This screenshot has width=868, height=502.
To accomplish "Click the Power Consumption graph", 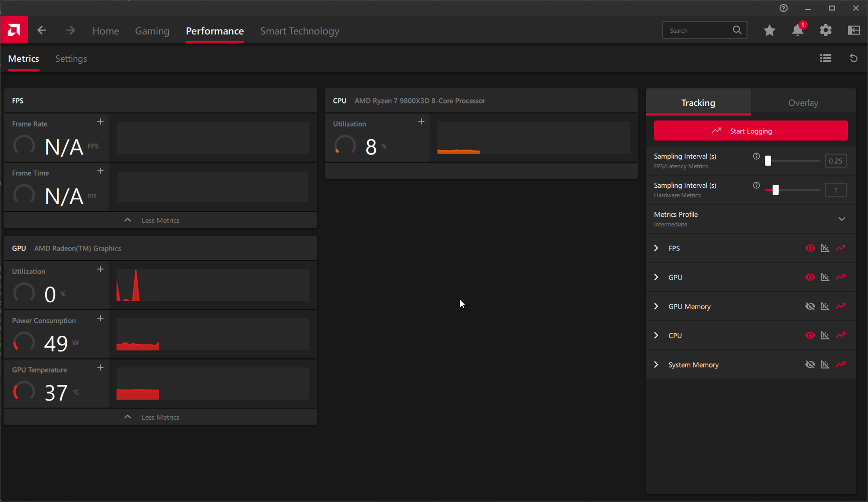I will pos(212,334).
